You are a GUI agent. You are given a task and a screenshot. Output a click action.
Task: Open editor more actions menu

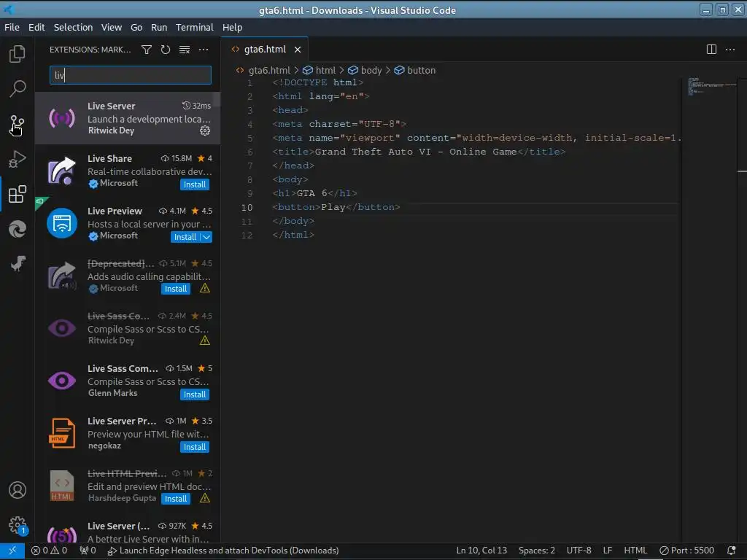point(729,50)
